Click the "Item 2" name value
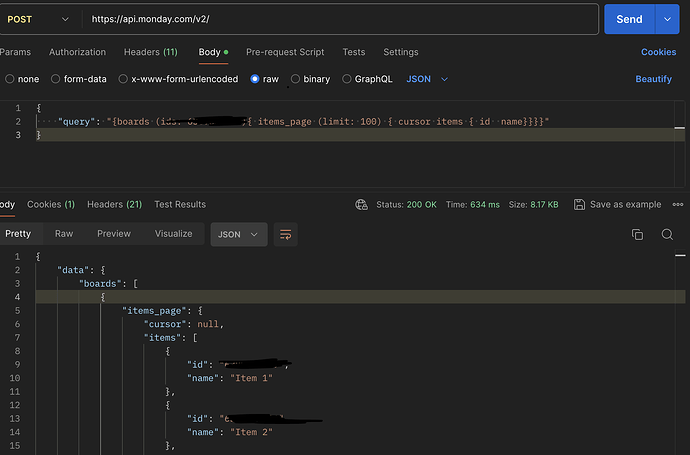The width and height of the screenshot is (690, 455). pyautogui.click(x=251, y=433)
